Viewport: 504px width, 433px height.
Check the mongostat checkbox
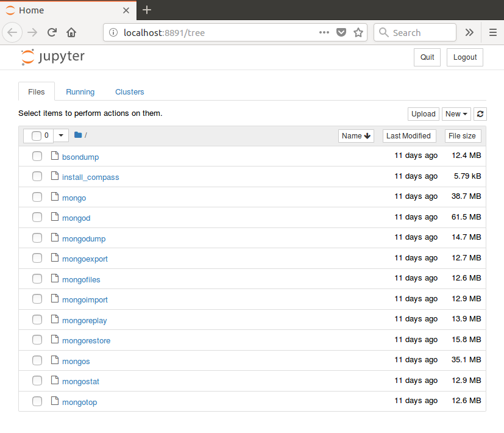[37, 381]
